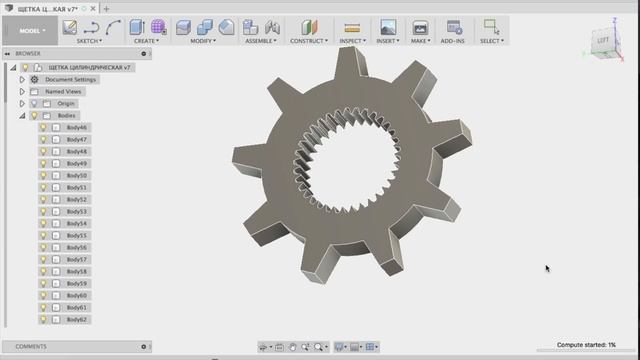Toggle visibility bulb of Body59
Viewport: 640px width, 360px height.
point(43,283)
